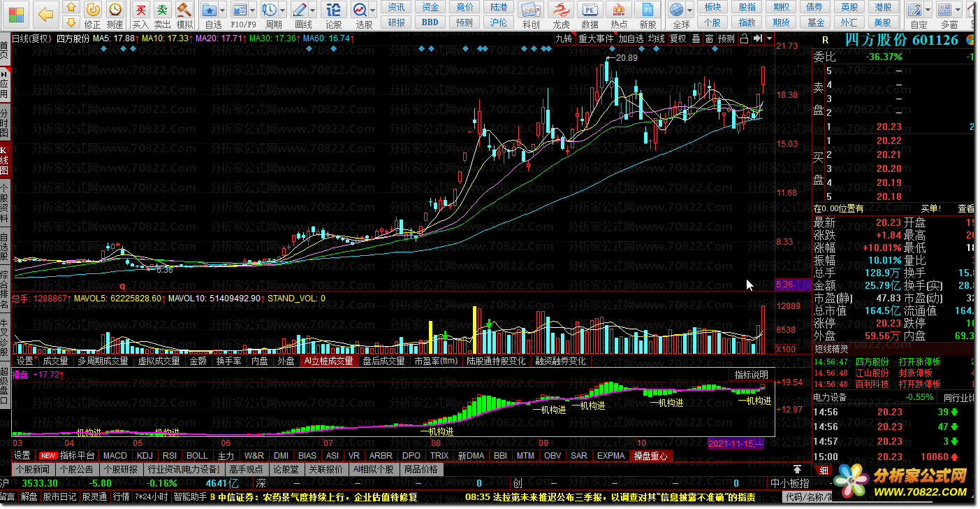980x509 pixels.
Task: Click the 选股 stock screener icon
Action: click(x=360, y=10)
